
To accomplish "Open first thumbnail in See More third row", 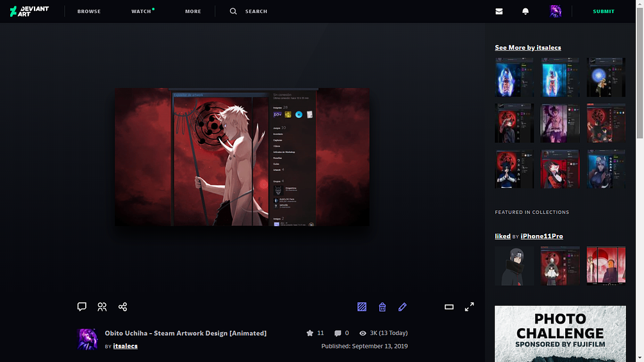I will coord(514,169).
